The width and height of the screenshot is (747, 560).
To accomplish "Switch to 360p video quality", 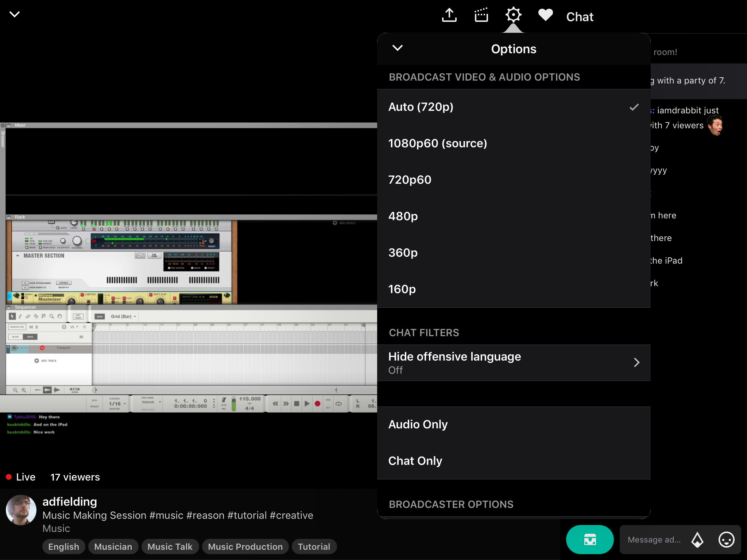I will tap(514, 253).
